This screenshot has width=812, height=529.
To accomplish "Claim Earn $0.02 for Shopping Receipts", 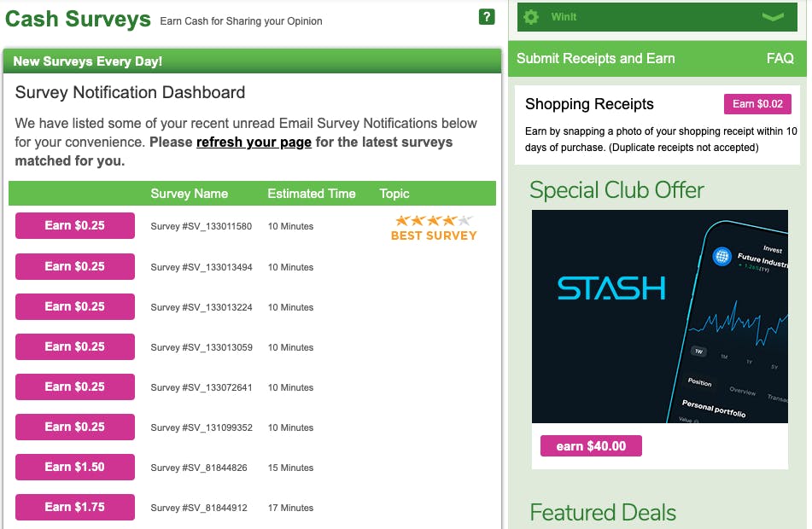I will point(757,103).
